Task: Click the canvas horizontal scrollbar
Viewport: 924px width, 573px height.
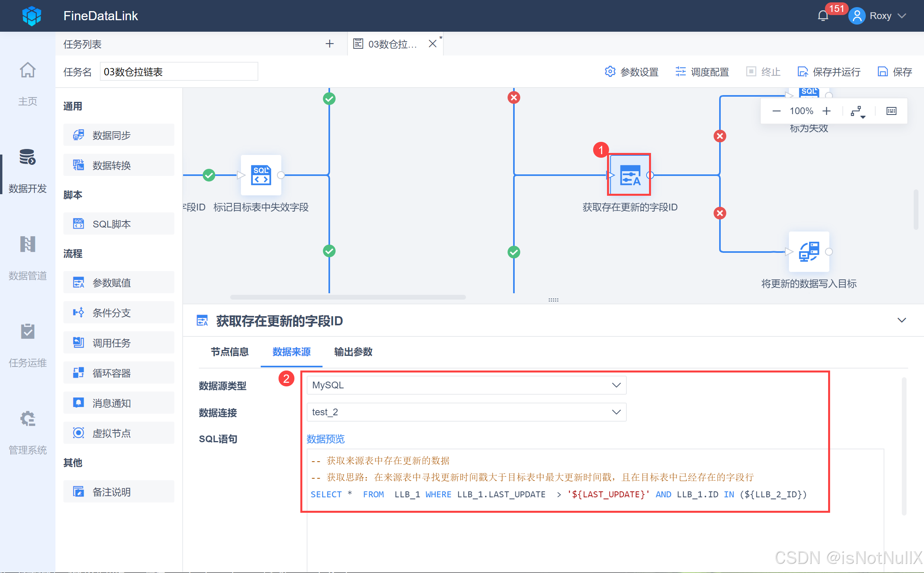Action: 347,297
